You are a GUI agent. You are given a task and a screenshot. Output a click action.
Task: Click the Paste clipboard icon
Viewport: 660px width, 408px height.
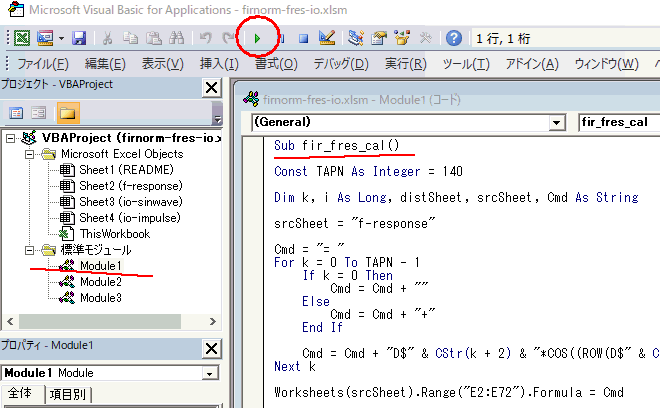click(x=154, y=38)
